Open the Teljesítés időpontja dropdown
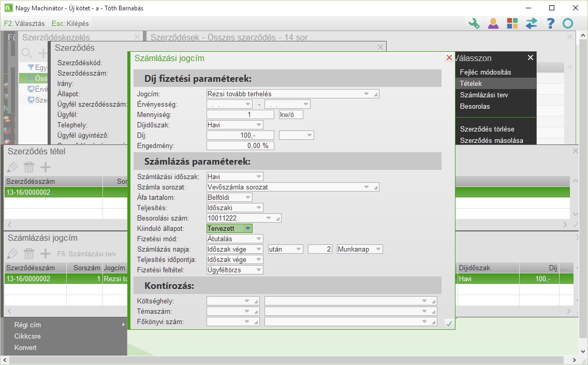This screenshot has width=588, height=365. (259, 259)
